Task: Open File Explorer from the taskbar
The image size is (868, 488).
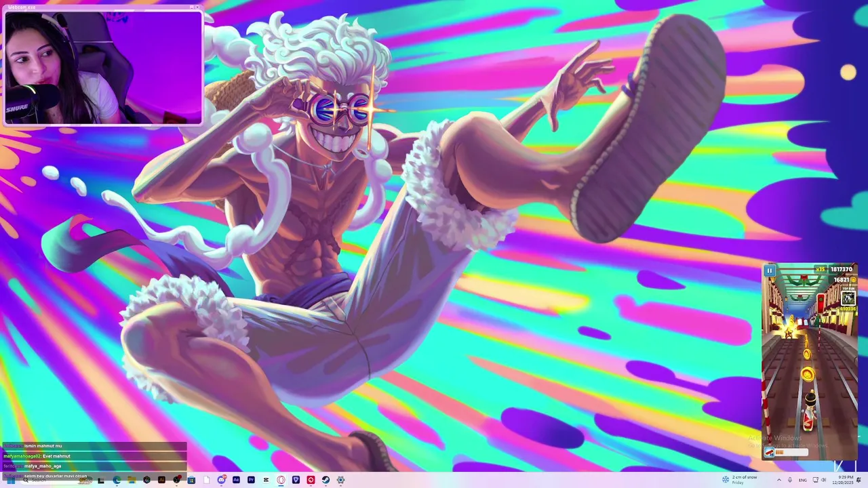Action: 132,480
